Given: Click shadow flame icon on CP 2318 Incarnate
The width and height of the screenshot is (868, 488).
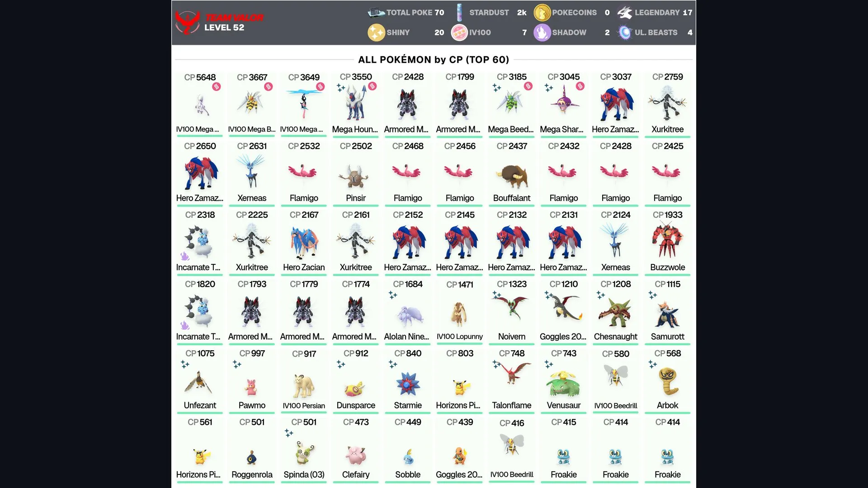Looking at the screenshot, I should 184,256.
